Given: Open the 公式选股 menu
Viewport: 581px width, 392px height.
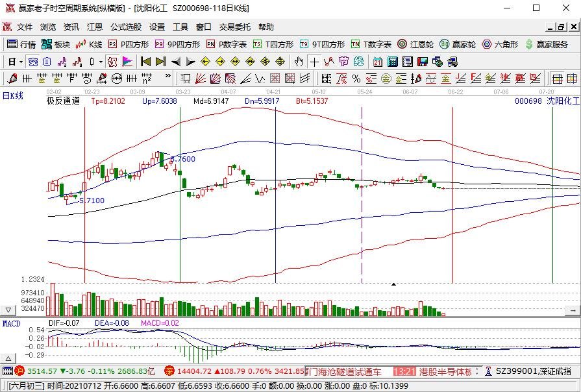Looking at the screenshot, I should 126,27.
